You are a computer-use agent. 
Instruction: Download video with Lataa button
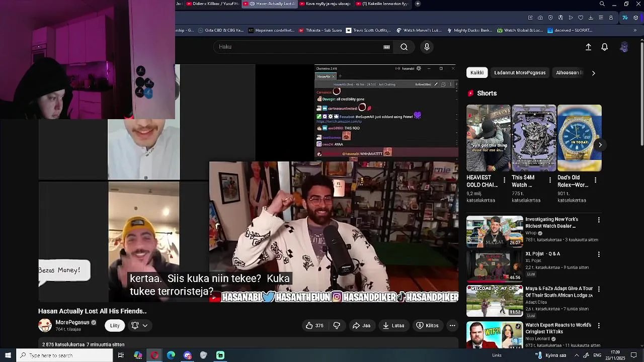[393, 325]
